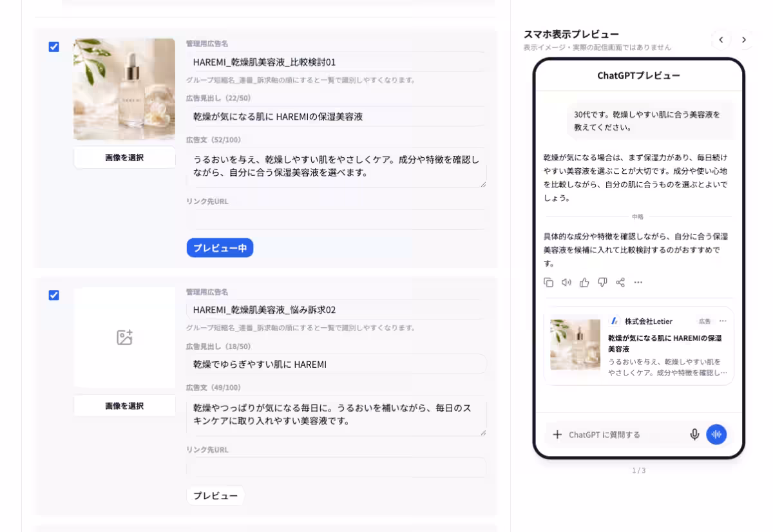Image resolution: width=773 pixels, height=532 pixels.
Task: Click the 広告見出し（22/50） label
Action: (x=218, y=98)
